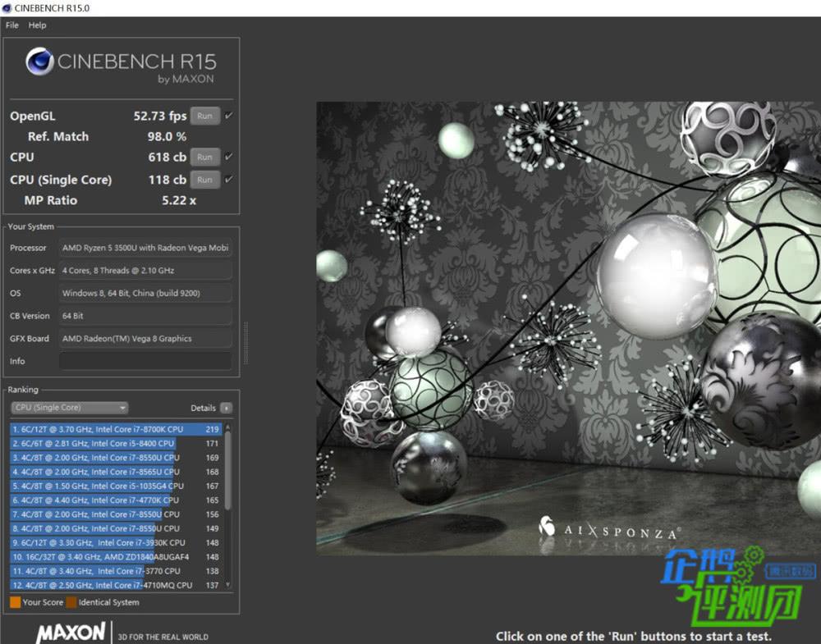Image resolution: width=821 pixels, height=644 pixels.
Task: Select ranking row 1 Intel Core i7-8700K
Action: [116, 429]
